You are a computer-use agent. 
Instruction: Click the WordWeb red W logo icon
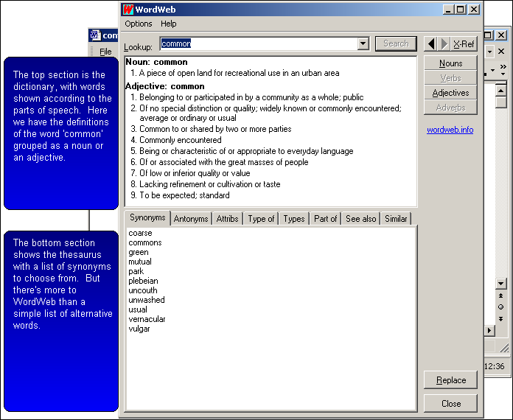tap(128, 10)
